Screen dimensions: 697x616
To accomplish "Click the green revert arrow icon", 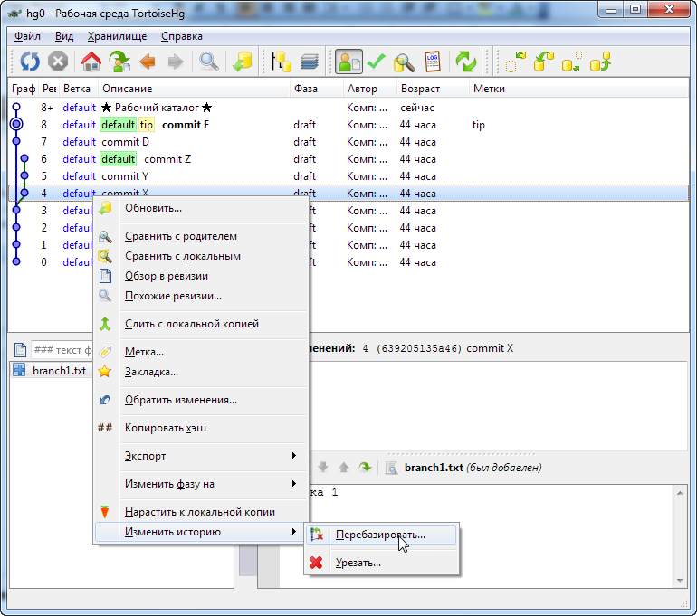I will (x=365, y=468).
